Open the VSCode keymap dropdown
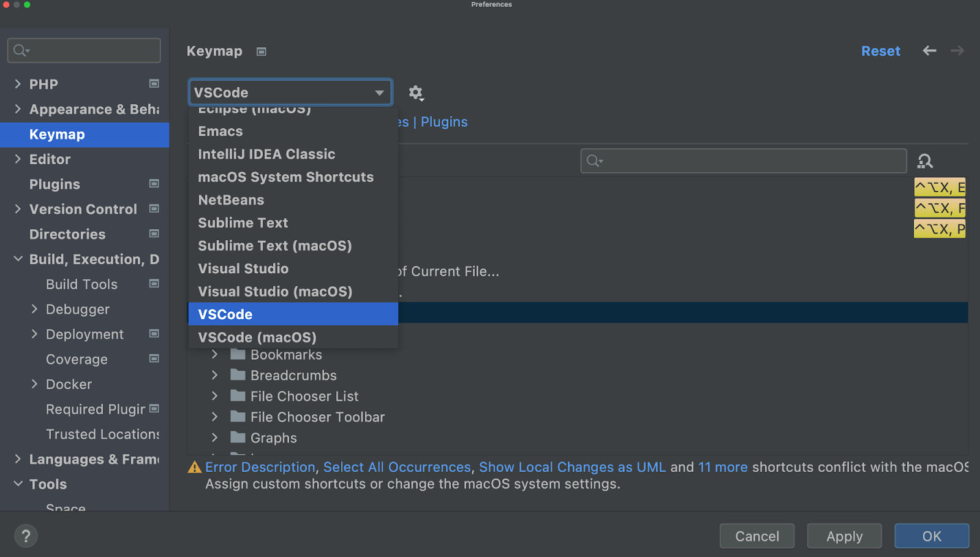The image size is (980, 557). click(x=290, y=93)
